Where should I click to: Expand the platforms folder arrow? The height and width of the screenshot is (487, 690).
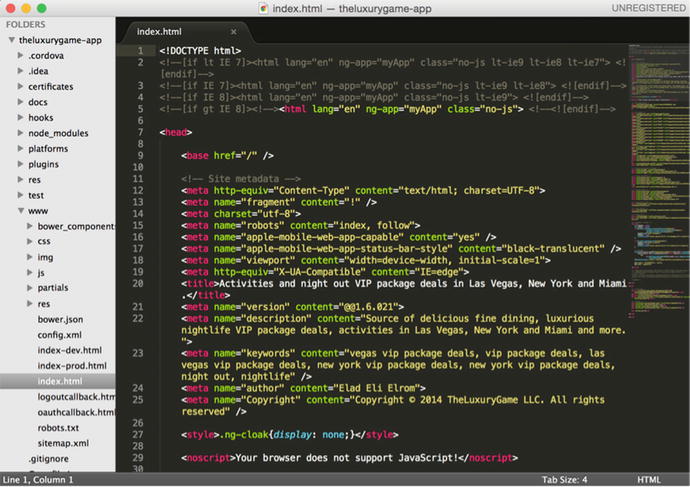(x=20, y=149)
